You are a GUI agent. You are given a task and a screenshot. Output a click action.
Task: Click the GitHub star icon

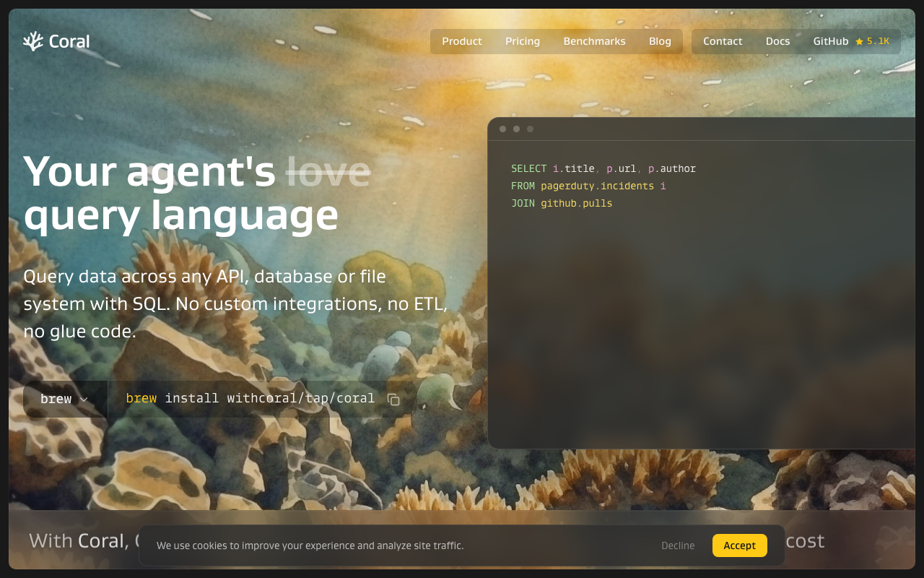click(859, 42)
